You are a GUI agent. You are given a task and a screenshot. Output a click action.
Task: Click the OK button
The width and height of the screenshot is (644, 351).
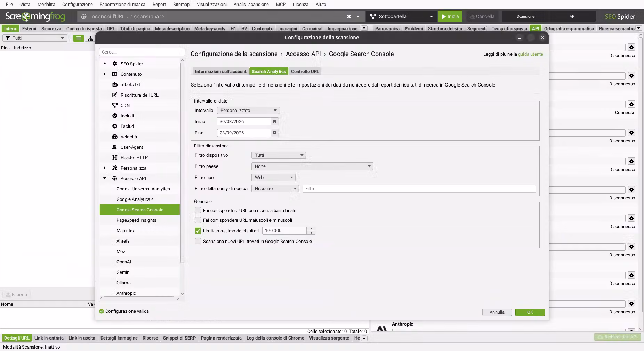(x=530, y=312)
